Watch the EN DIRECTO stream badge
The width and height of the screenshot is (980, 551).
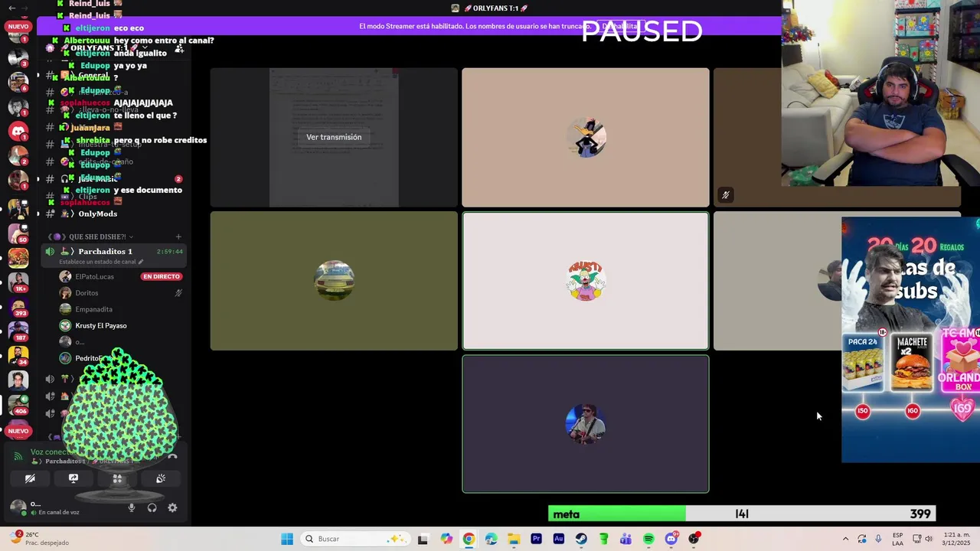[161, 276]
